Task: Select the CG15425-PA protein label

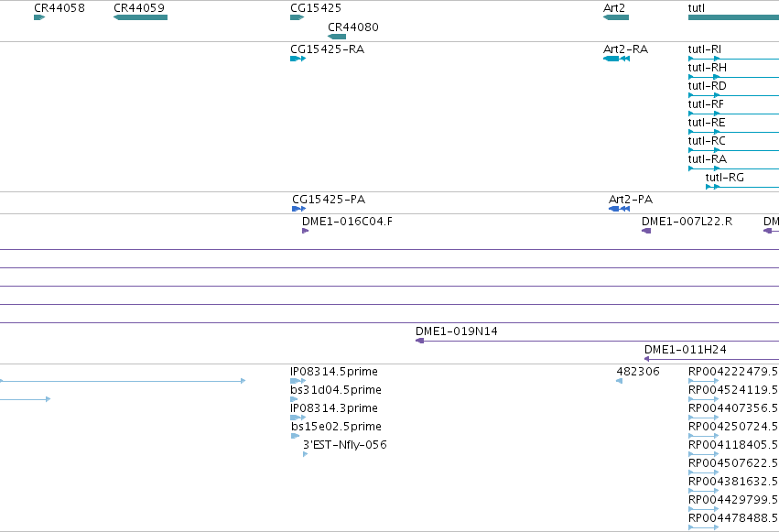Action: click(329, 200)
